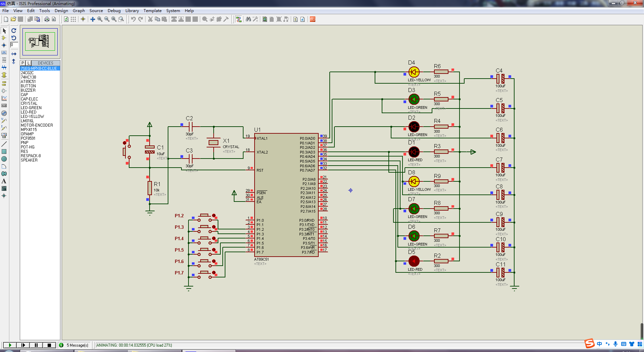The width and height of the screenshot is (644, 352).
Task: Open the Design menu
Action: (61, 11)
